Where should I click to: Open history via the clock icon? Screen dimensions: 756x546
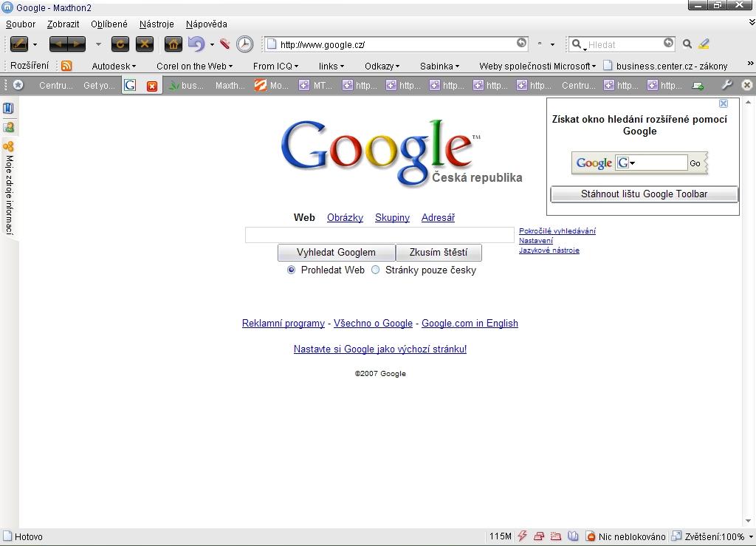pyautogui.click(x=245, y=44)
